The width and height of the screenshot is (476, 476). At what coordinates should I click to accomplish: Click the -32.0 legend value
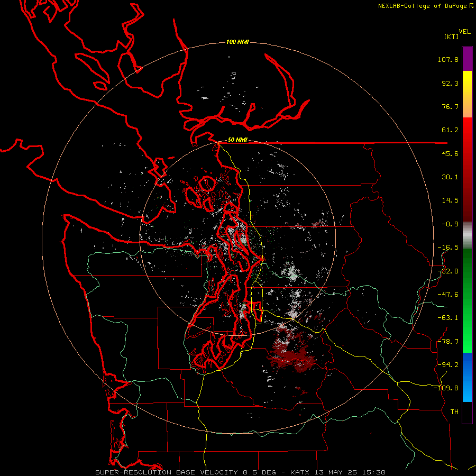448,271
